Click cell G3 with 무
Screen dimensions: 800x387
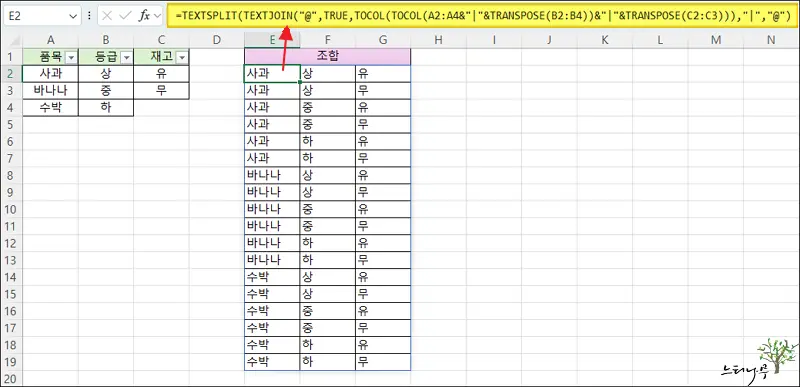[383, 91]
